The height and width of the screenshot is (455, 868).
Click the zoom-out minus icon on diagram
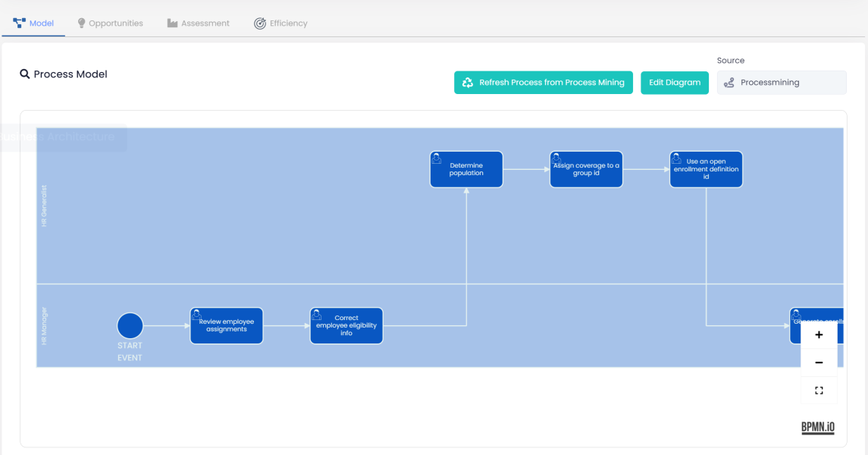(819, 362)
